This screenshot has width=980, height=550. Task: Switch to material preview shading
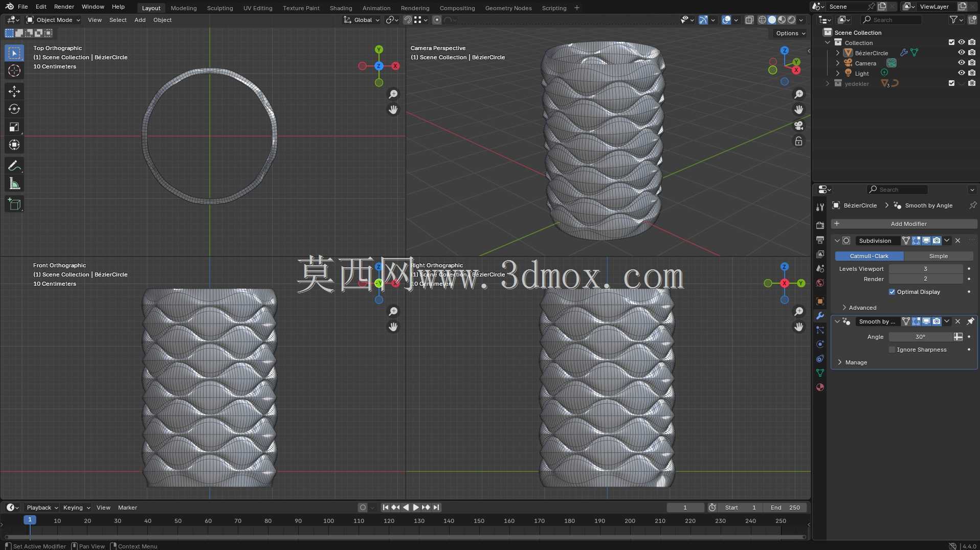[x=782, y=20]
